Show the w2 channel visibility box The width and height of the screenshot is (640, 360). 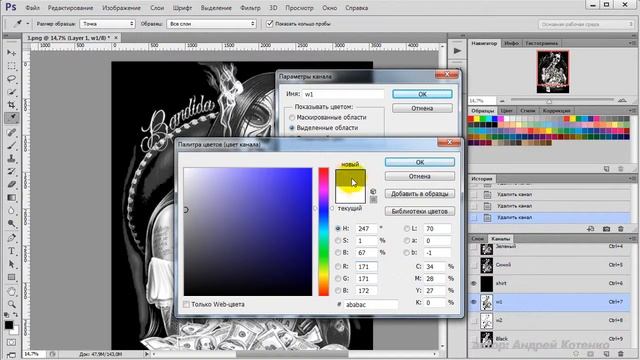pyautogui.click(x=473, y=321)
